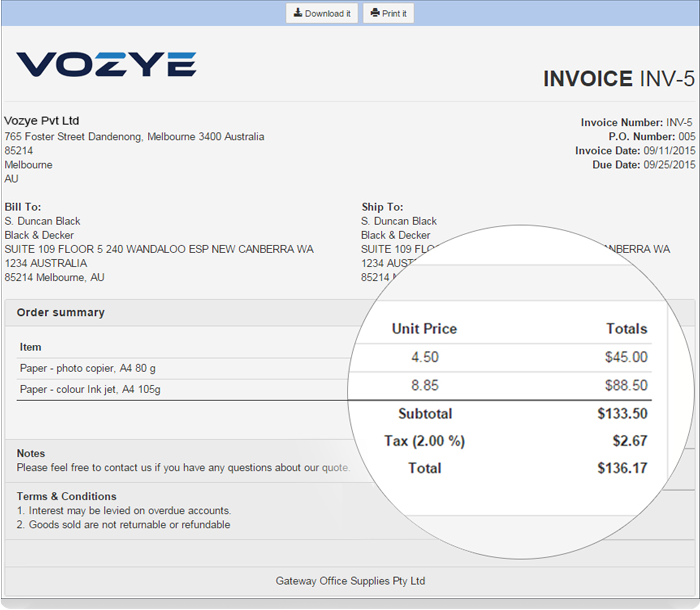Select tax amount $2.67
This screenshot has height=610, width=700.
coord(630,441)
